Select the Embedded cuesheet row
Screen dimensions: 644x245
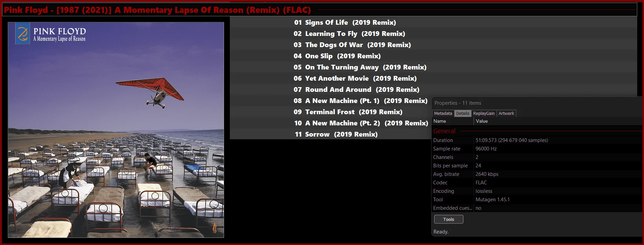pos(537,208)
